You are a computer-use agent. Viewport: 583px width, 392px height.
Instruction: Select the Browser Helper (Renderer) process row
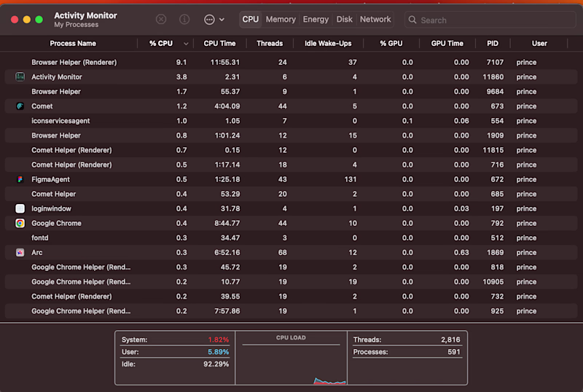[x=291, y=63]
